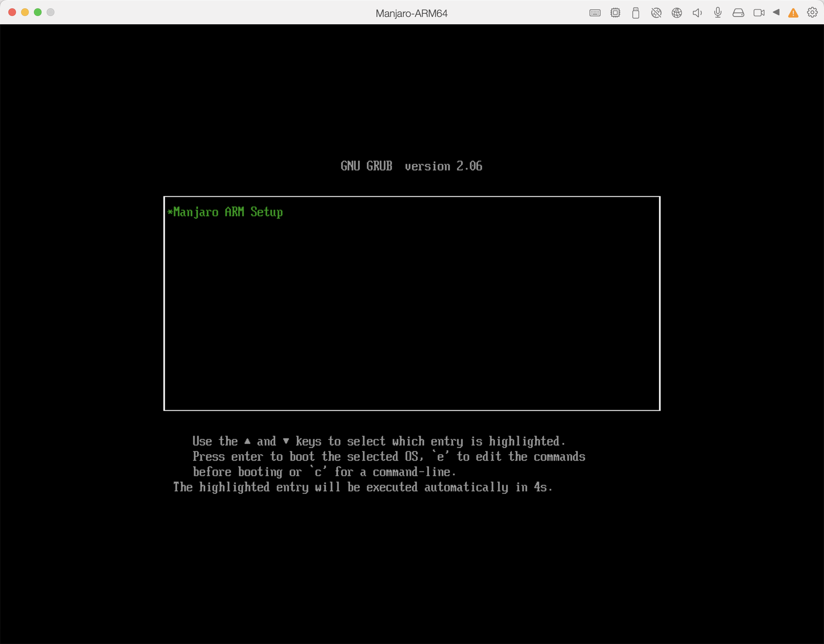The image size is (824, 644).
Task: Click the gray fourth window control button
Action: point(51,12)
